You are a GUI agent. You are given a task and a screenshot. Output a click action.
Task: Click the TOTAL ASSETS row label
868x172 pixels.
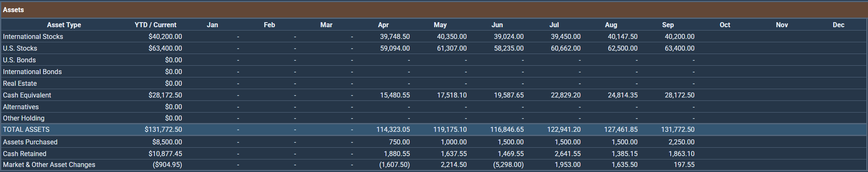point(26,129)
